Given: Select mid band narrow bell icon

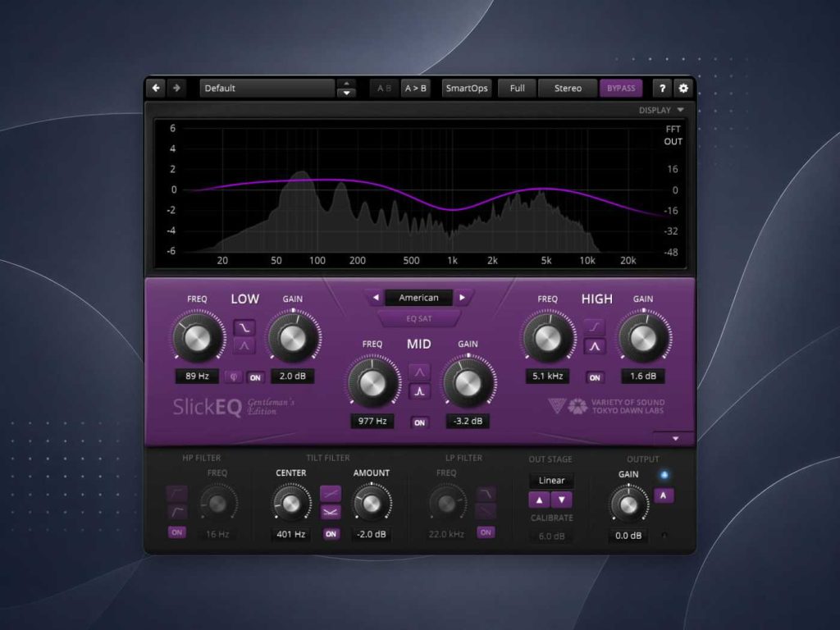Looking at the screenshot, I should point(419,391).
